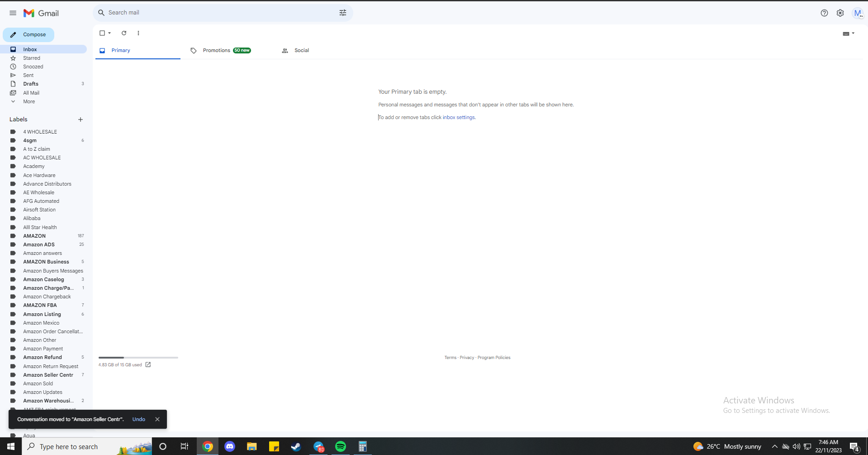Screen dimensions: 868x455
Task: Refresh the inbox
Action: click(x=124, y=33)
